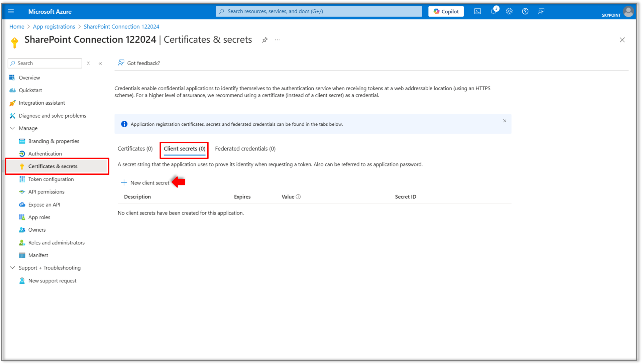This screenshot has height=364, width=642.
Task: Click more options ellipsis beside title
Action: click(x=277, y=40)
